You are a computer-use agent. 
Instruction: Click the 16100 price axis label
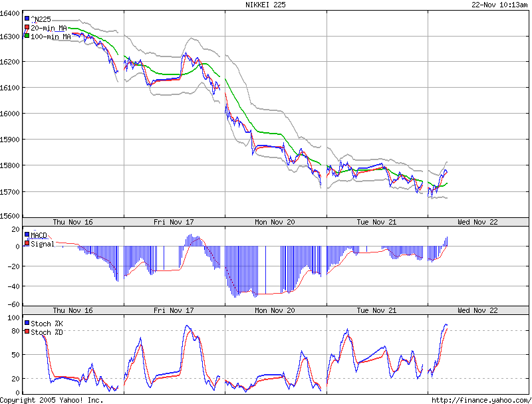click(x=9, y=88)
